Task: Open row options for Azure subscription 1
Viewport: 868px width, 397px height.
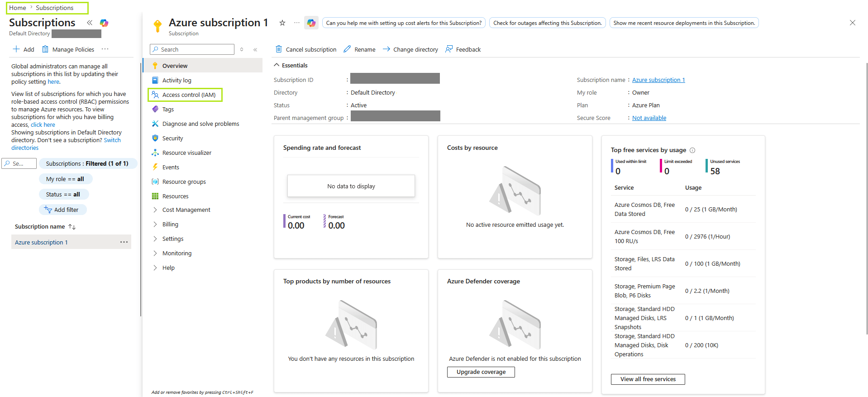Action: pos(124,242)
